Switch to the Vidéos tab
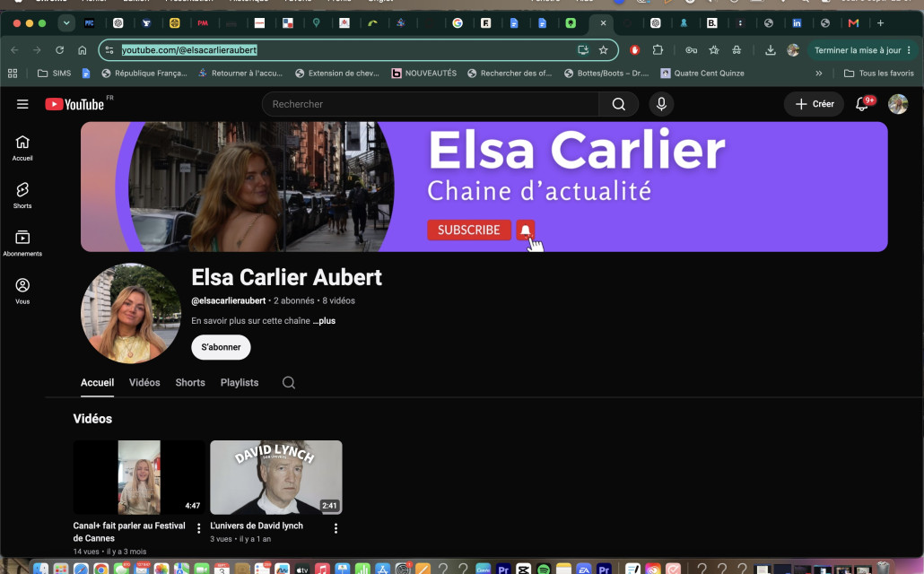The width and height of the screenshot is (924, 574). 144,382
